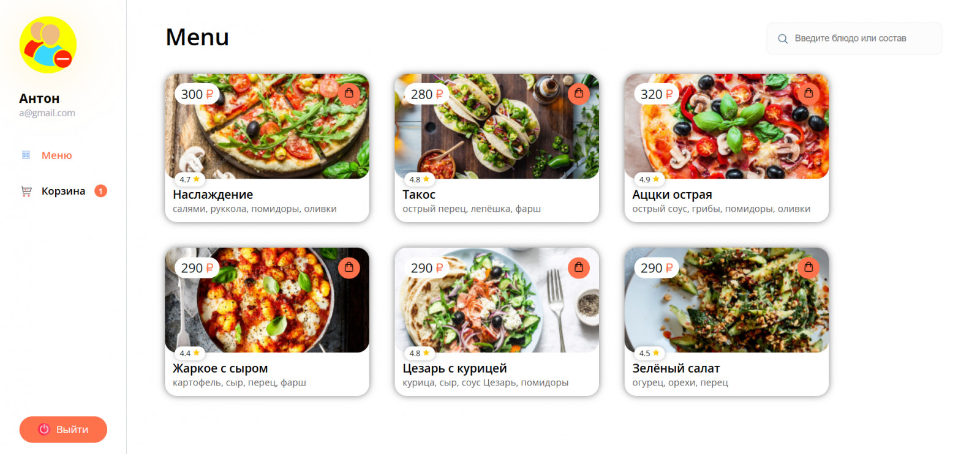
Task: Select the Зелёный салат title
Action: 676,368
